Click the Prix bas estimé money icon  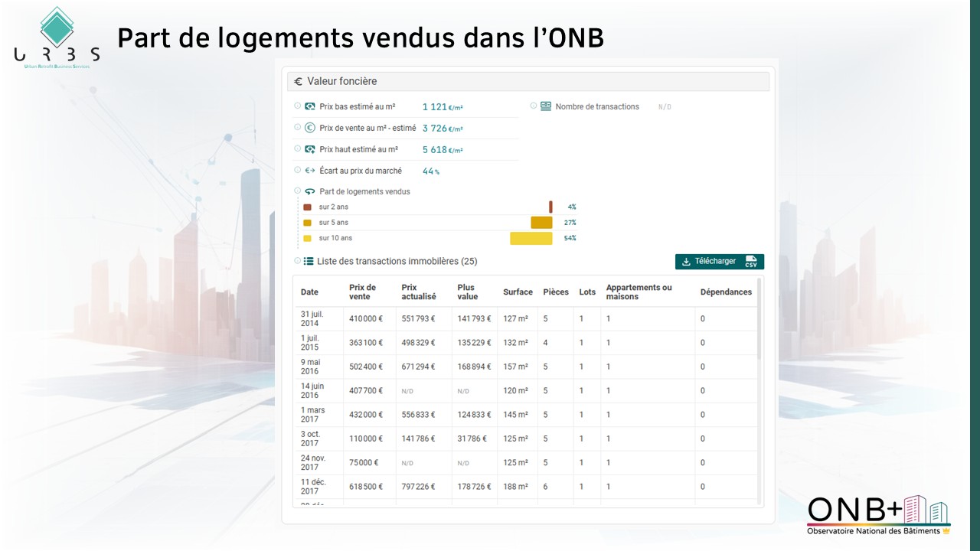coord(310,106)
